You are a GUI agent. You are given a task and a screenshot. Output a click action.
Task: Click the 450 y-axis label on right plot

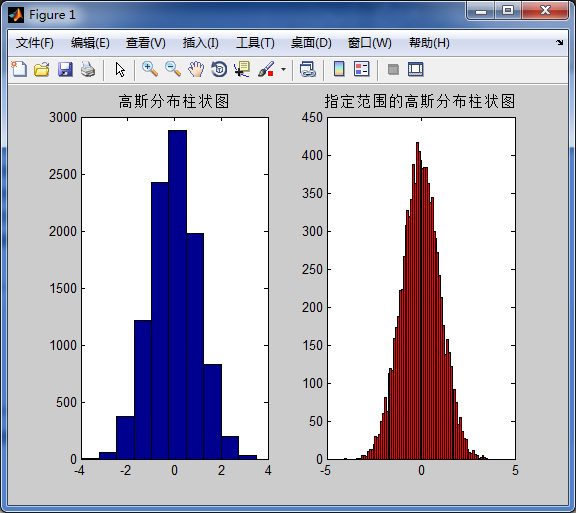point(312,118)
